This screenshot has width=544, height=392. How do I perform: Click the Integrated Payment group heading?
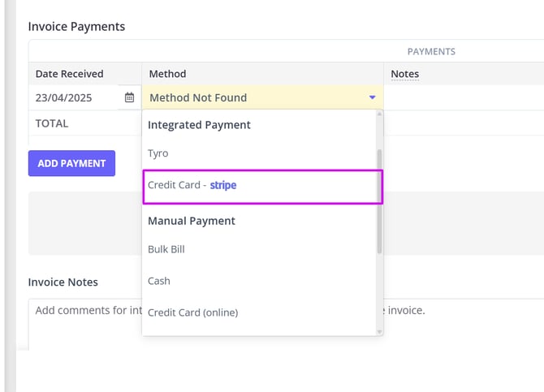[x=199, y=125]
